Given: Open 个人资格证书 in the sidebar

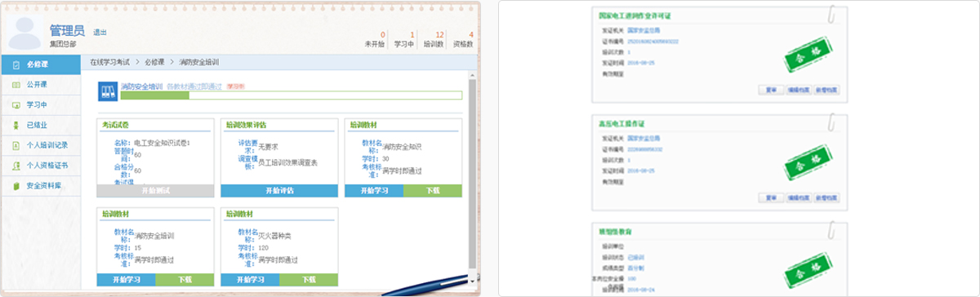Looking at the screenshot, I should coord(41,166).
